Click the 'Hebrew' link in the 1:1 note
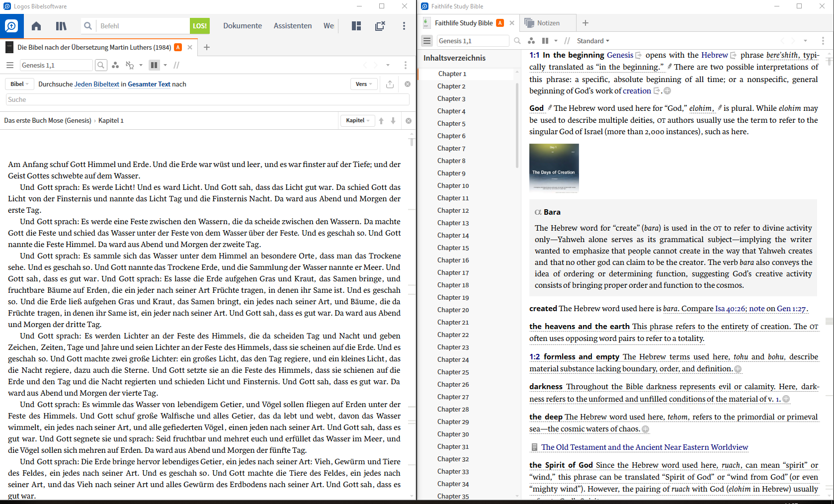Image resolution: width=834 pixels, height=504 pixels. click(714, 55)
